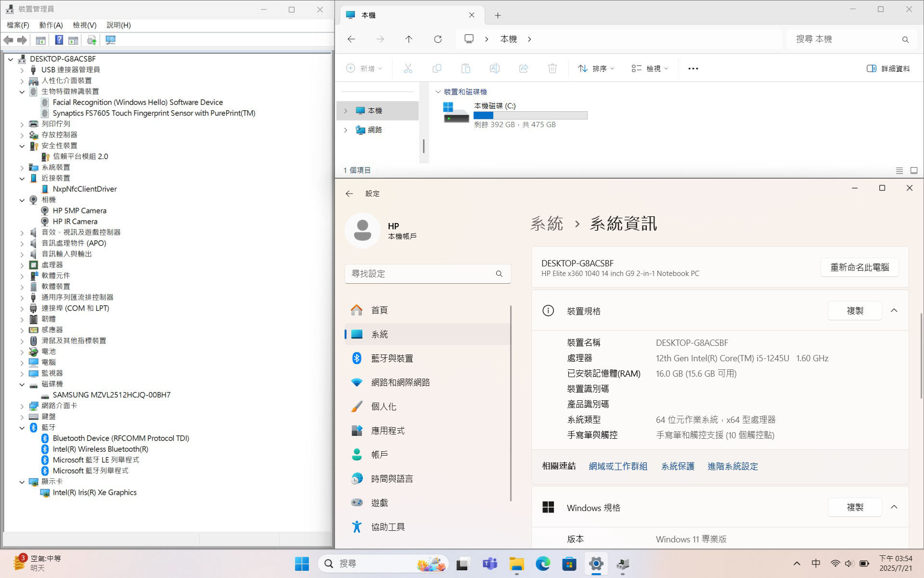Open 排序 dropdown in Explorer
Image resolution: width=924 pixels, height=578 pixels.
coord(596,68)
